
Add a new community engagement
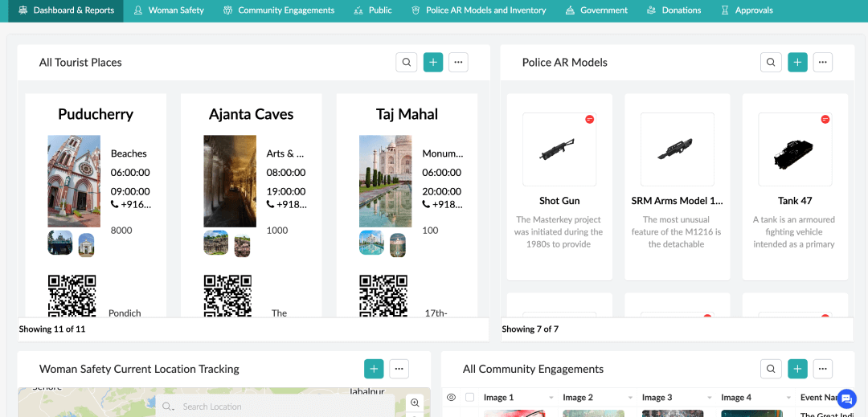[797, 368]
